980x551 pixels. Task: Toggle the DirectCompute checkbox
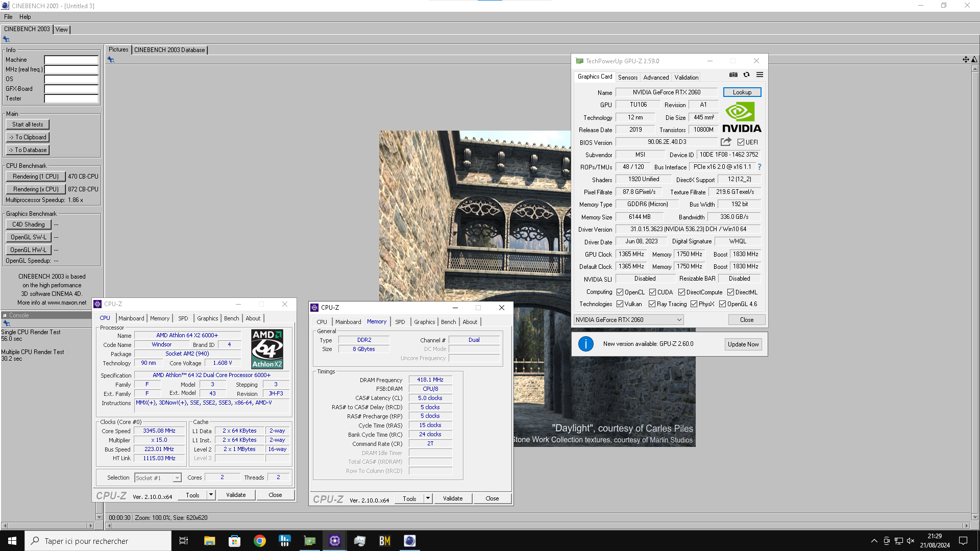click(x=681, y=292)
